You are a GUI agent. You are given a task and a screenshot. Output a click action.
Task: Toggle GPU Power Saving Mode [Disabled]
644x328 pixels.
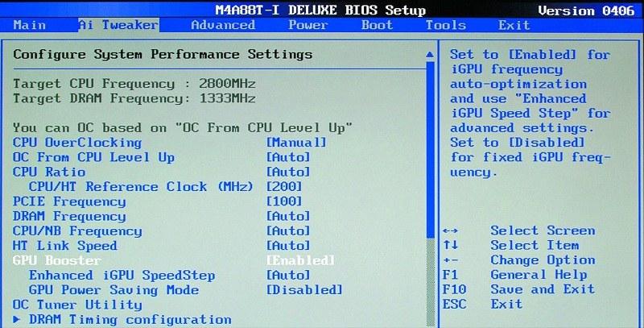tap(304, 290)
